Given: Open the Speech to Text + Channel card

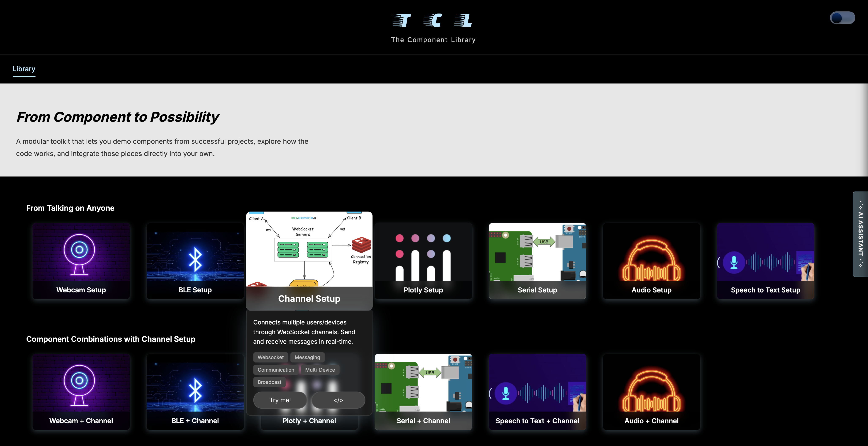Looking at the screenshot, I should click(x=538, y=392).
